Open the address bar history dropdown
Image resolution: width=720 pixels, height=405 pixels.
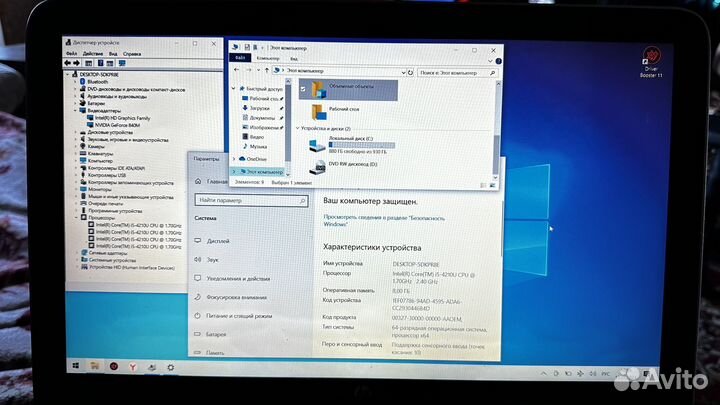coord(403,73)
